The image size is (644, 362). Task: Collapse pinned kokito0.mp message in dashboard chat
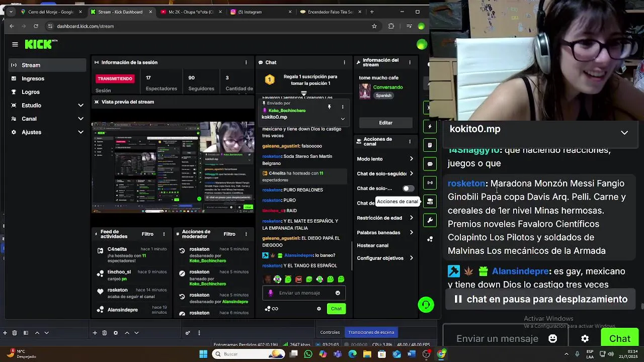point(343,119)
